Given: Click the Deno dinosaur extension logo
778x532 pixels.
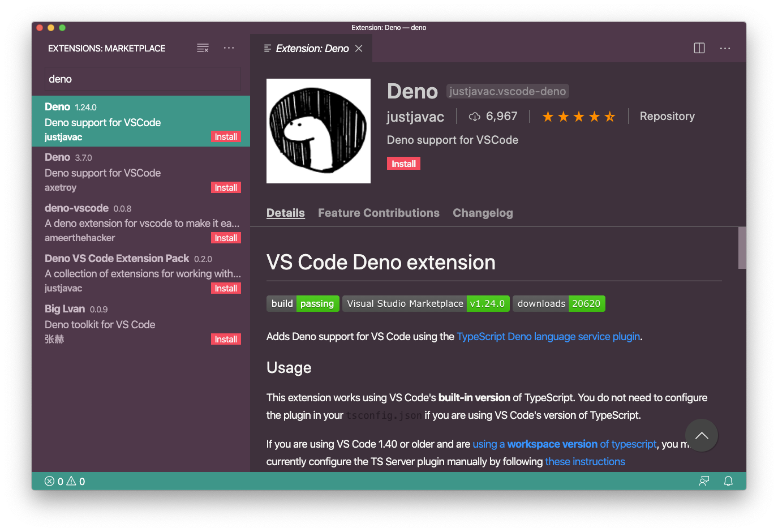Looking at the screenshot, I should click(318, 131).
